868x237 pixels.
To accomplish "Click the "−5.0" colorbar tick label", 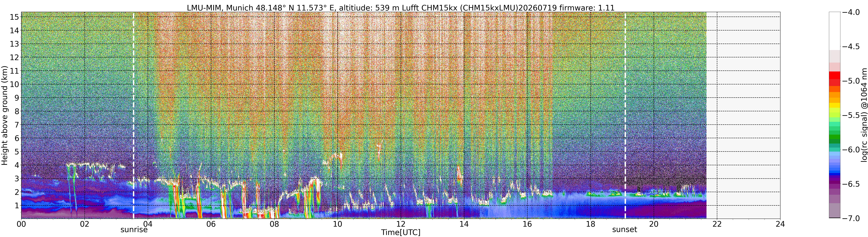I will click(x=851, y=81).
